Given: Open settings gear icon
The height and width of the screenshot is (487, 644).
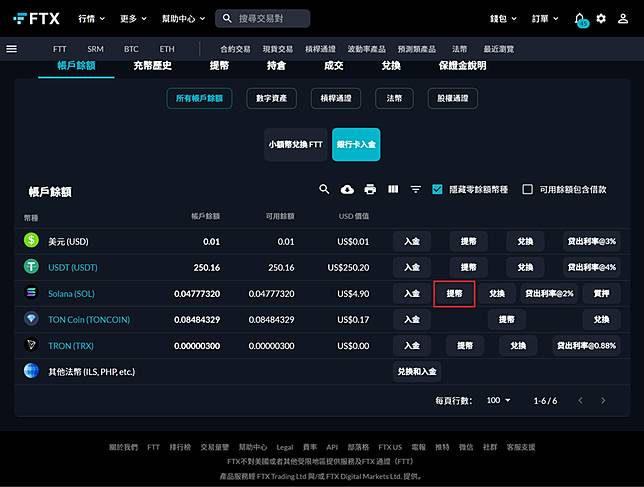Looking at the screenshot, I should pyautogui.click(x=601, y=18).
